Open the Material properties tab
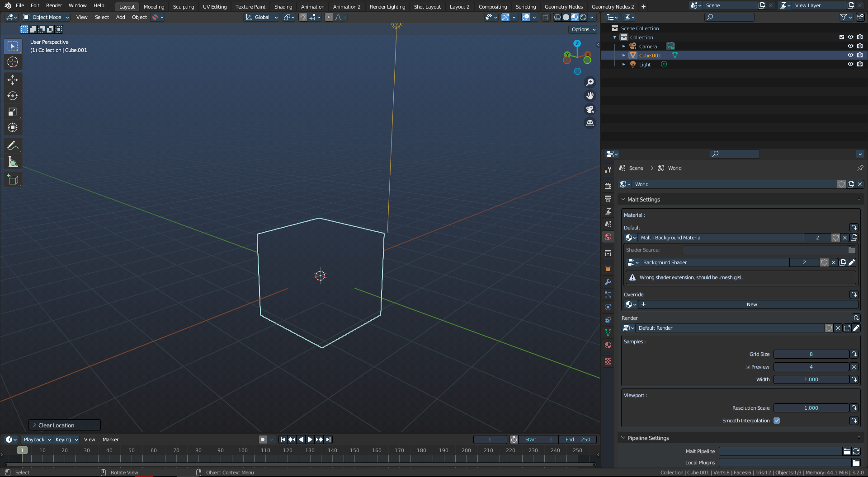The image size is (868, 477). (608, 345)
